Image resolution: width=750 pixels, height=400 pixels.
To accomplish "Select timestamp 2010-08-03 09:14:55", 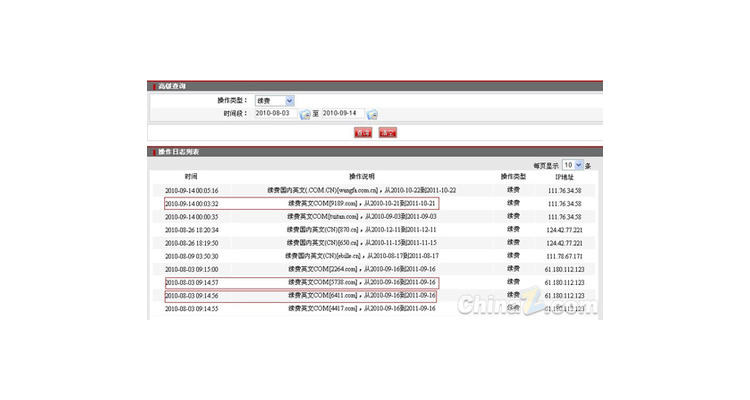I will [x=192, y=309].
